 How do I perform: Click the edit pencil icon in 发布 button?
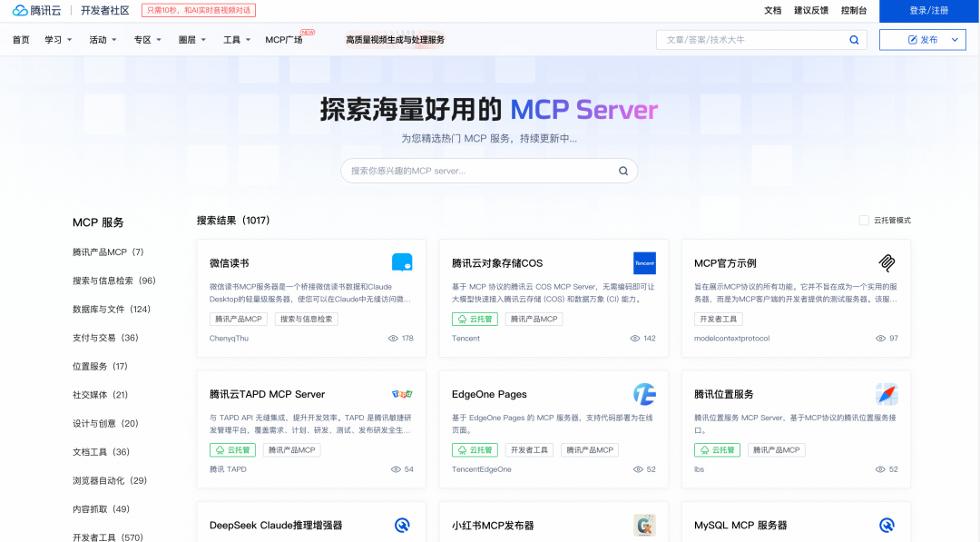(913, 40)
